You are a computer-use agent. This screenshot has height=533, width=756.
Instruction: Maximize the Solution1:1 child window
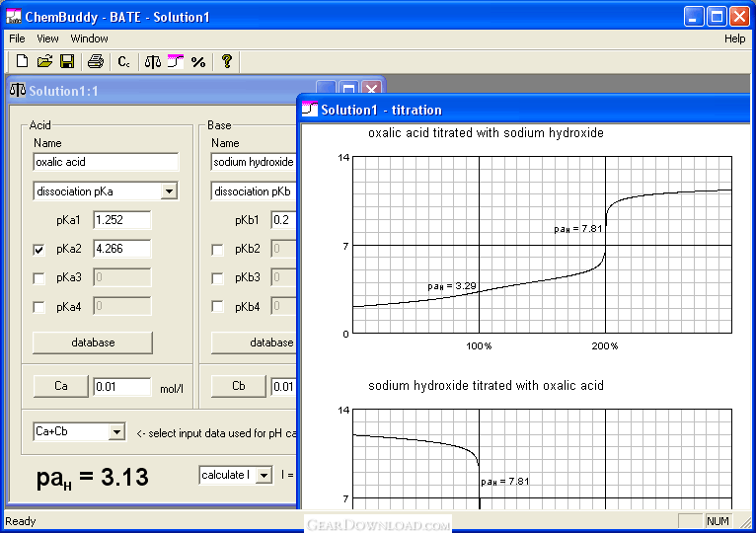(349, 89)
